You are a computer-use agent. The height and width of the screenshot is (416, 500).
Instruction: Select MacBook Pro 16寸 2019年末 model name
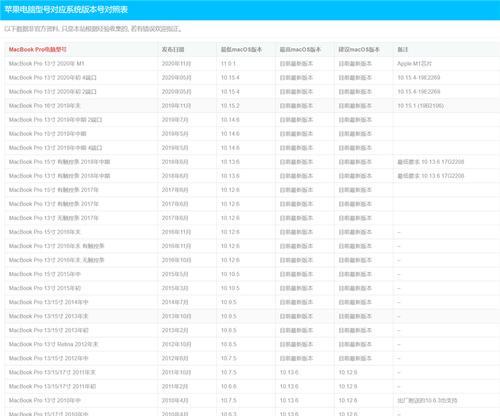[x=45, y=105]
